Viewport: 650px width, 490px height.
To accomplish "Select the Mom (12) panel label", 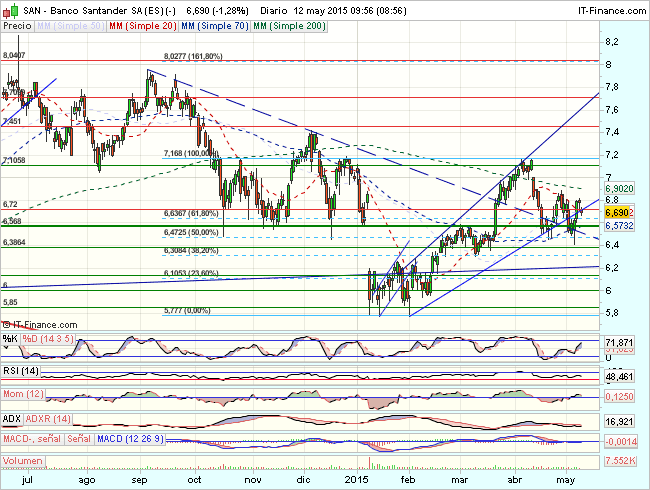I will (x=23, y=394).
